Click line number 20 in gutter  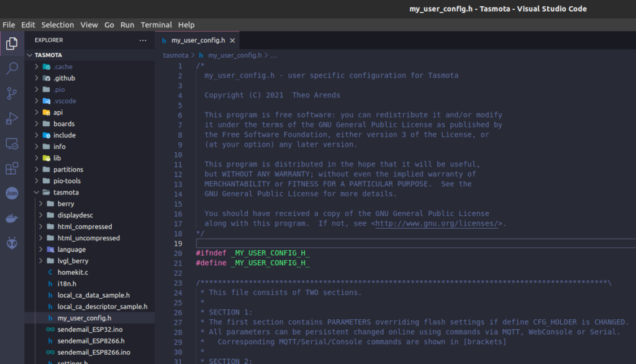pos(178,253)
